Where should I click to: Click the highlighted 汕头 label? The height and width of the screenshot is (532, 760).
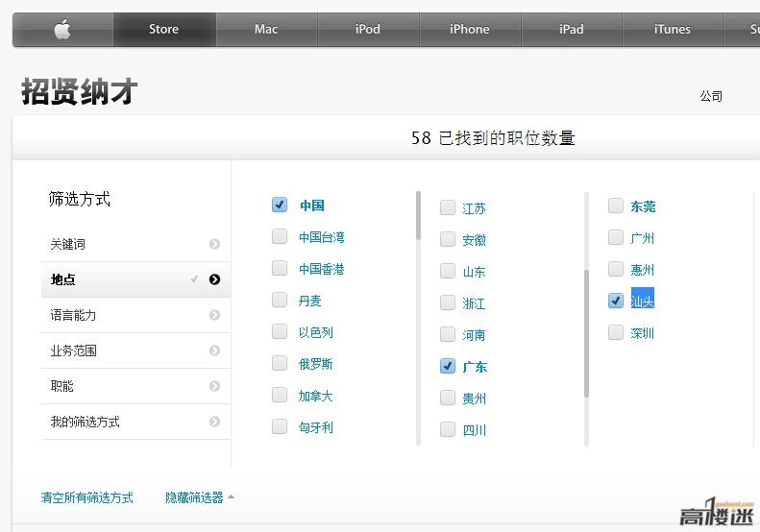tap(642, 299)
